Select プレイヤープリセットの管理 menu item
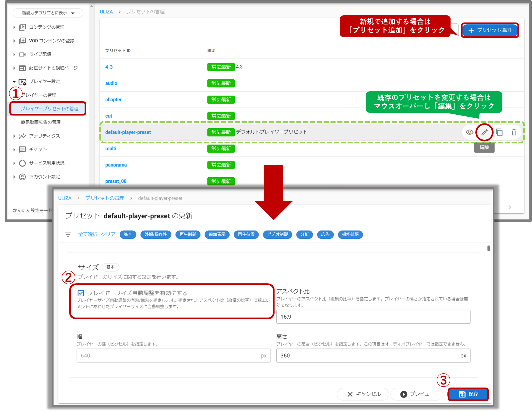 point(50,109)
